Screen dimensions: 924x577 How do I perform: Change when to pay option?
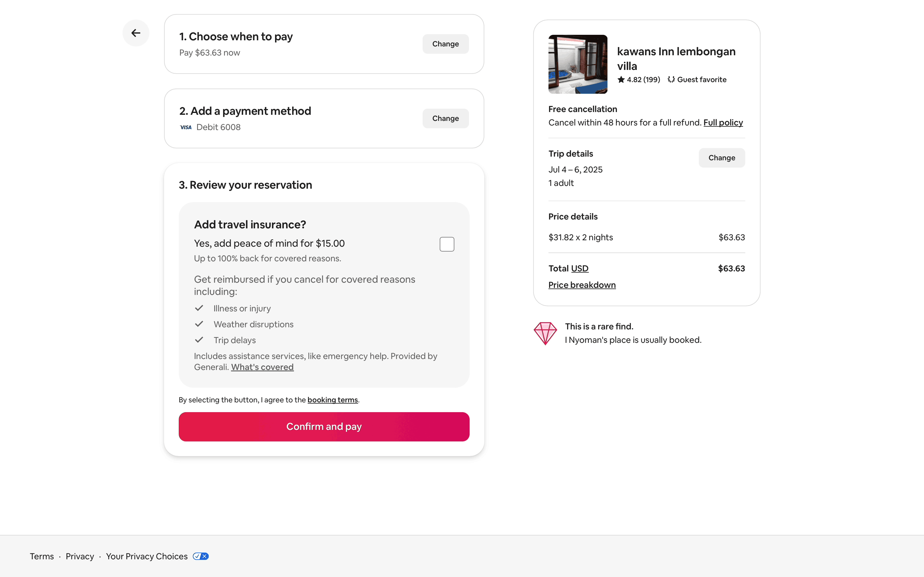[445, 44]
